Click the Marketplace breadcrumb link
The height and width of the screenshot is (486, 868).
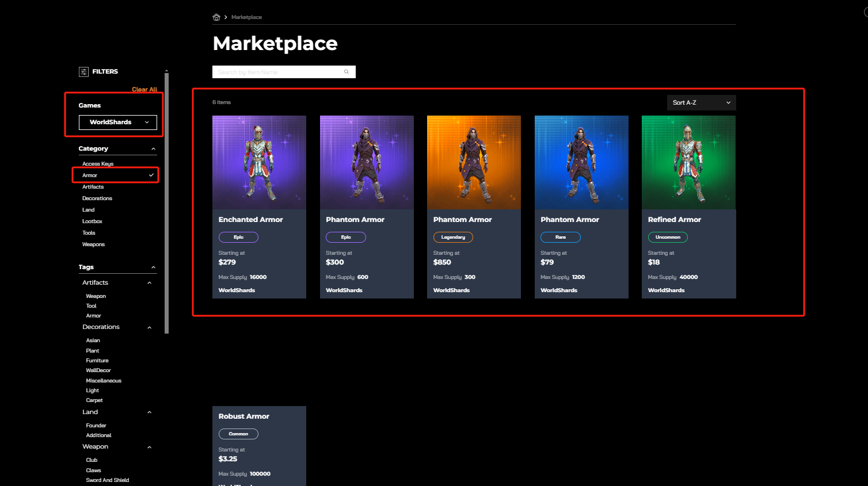click(x=246, y=17)
